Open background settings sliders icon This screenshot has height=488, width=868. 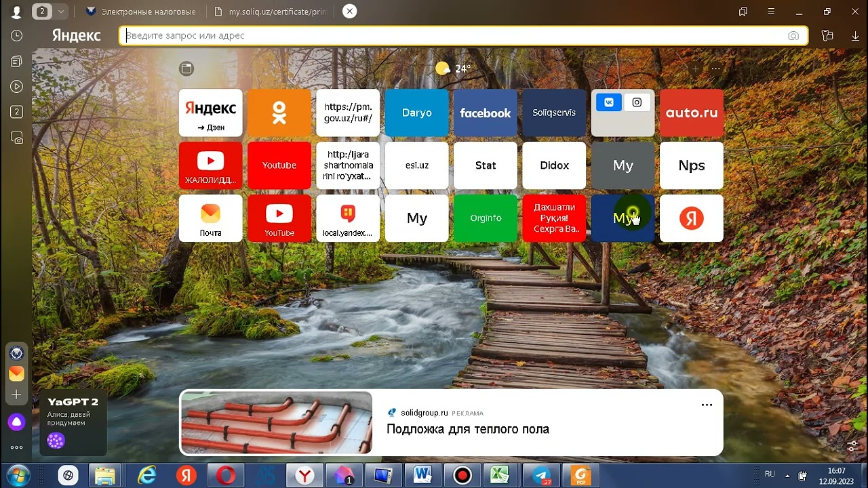pyautogui.click(x=853, y=447)
